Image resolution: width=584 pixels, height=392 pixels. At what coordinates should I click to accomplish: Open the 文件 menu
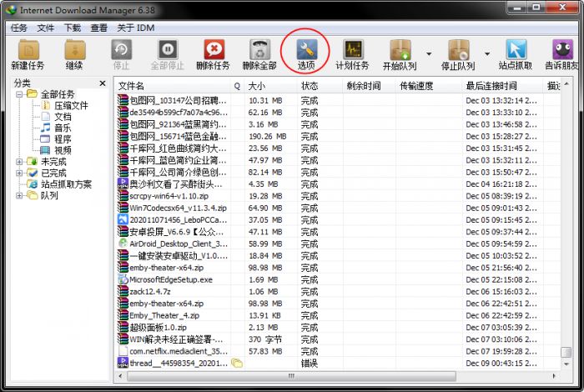(45, 28)
